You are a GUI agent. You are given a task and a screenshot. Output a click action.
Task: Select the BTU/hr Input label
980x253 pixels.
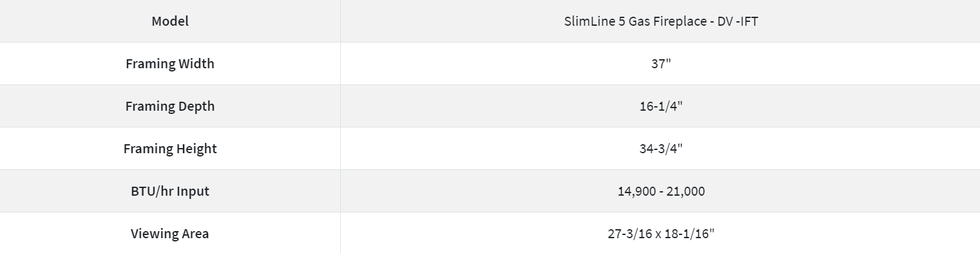[x=170, y=191]
